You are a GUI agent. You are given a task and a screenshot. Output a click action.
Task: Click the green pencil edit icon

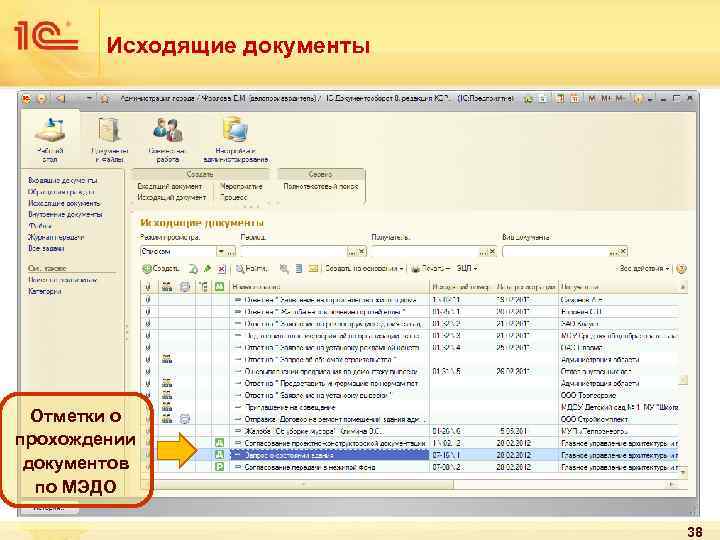(208, 269)
